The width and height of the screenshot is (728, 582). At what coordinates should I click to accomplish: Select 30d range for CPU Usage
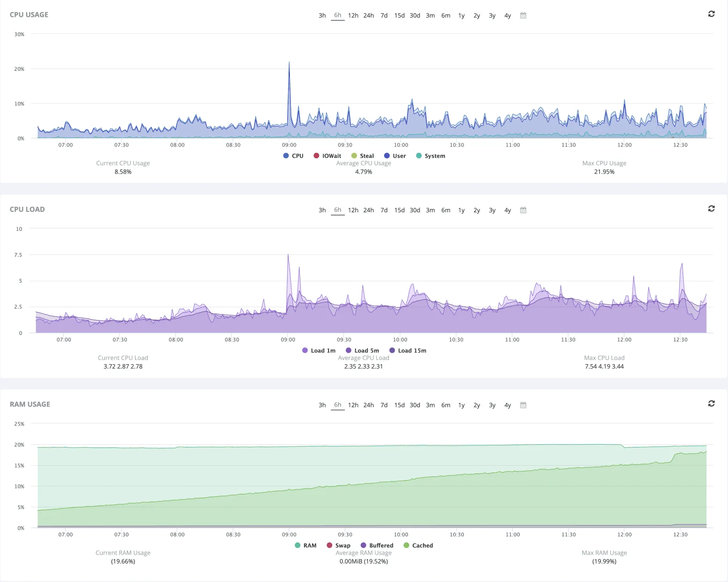415,15
